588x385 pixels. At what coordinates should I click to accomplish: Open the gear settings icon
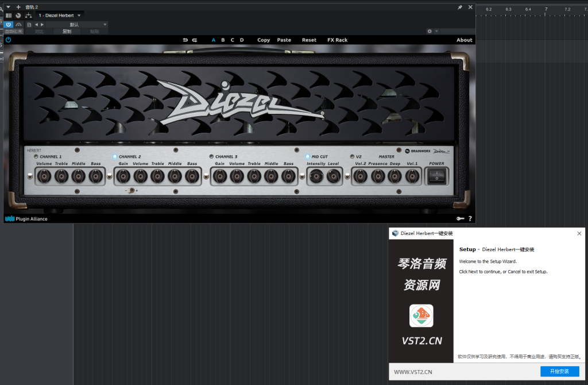pos(430,31)
